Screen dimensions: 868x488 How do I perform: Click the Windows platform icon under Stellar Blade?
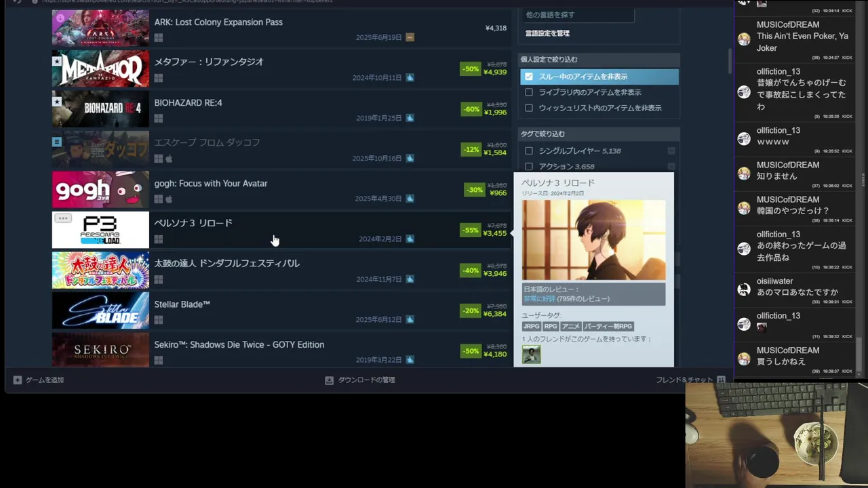coord(158,320)
